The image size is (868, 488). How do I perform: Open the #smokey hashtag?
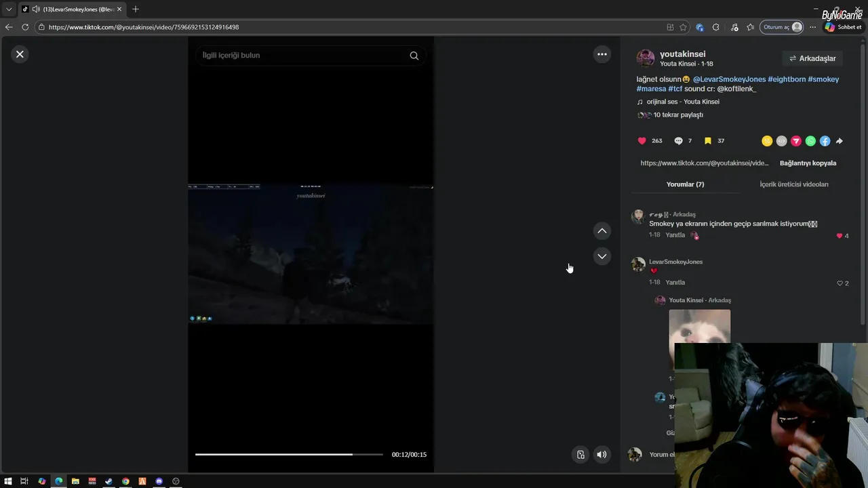click(823, 79)
